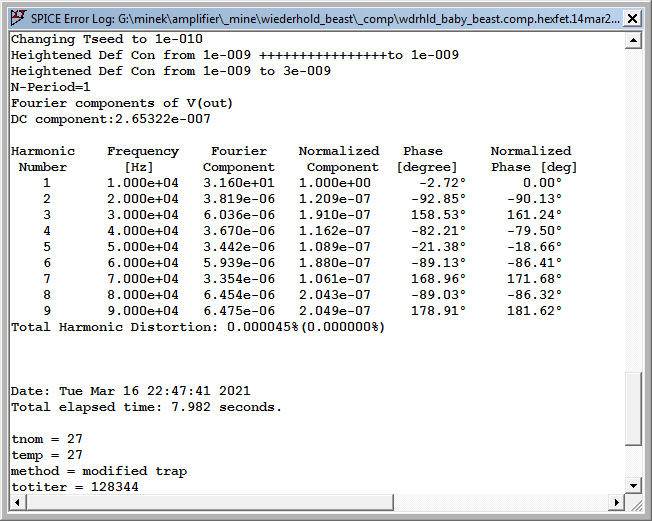Click frequency value 2.000e+04
Viewport: 652px width, 521px height.
(x=143, y=199)
